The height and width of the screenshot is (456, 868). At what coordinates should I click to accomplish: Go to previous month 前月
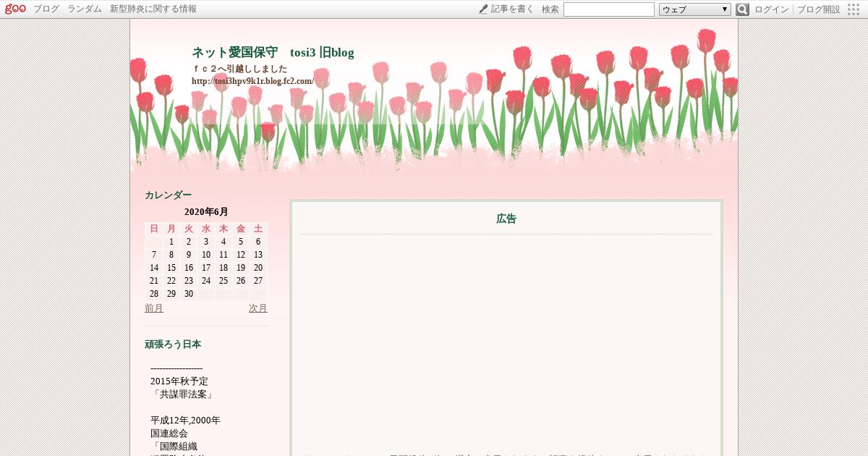[154, 308]
